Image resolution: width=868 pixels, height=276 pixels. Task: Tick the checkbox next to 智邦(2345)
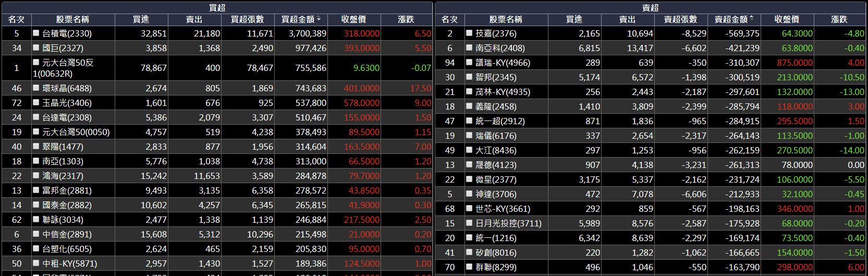click(469, 77)
